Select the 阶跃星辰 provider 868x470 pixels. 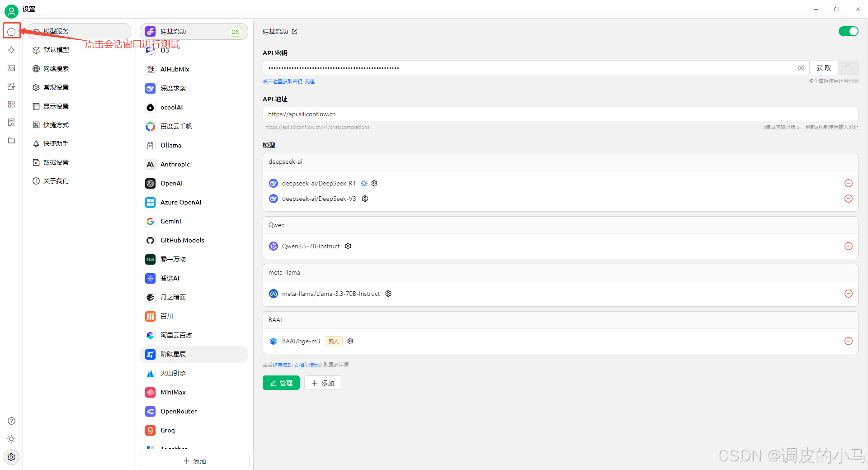click(194, 354)
